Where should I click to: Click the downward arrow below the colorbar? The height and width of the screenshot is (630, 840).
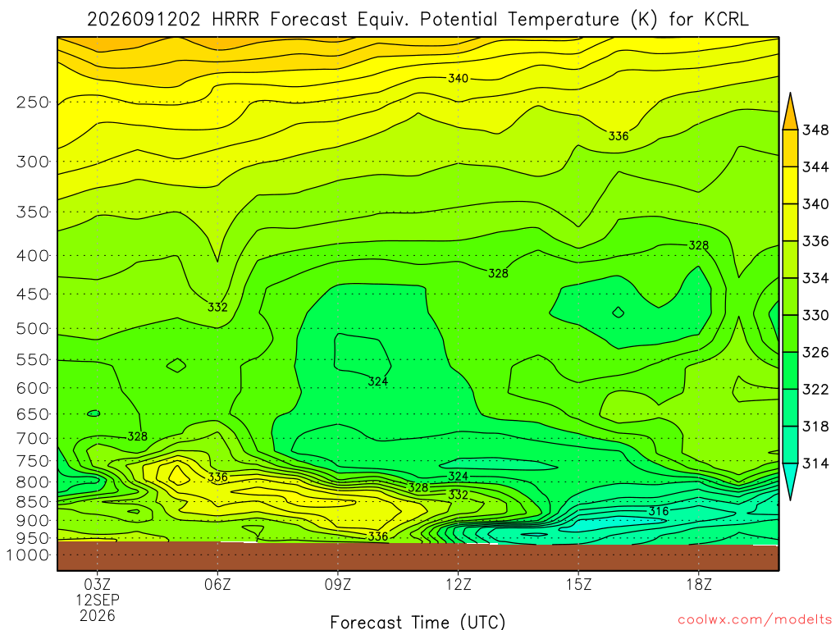click(x=790, y=482)
